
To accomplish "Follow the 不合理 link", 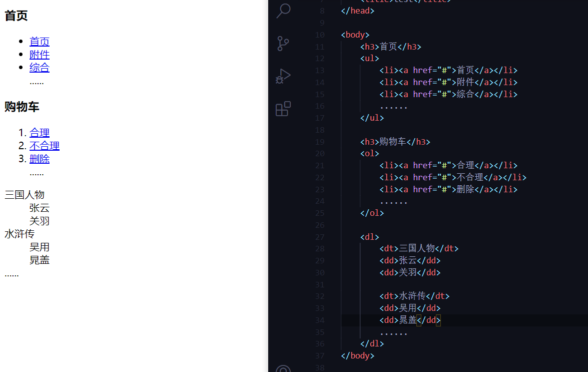I will [x=44, y=146].
